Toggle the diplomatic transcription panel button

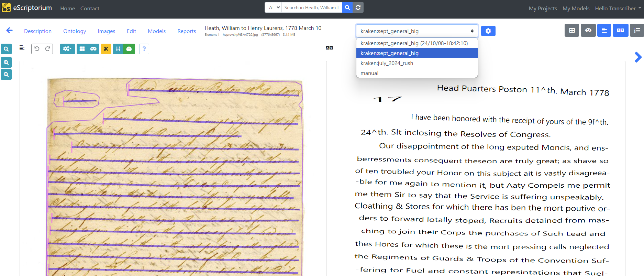point(621,30)
